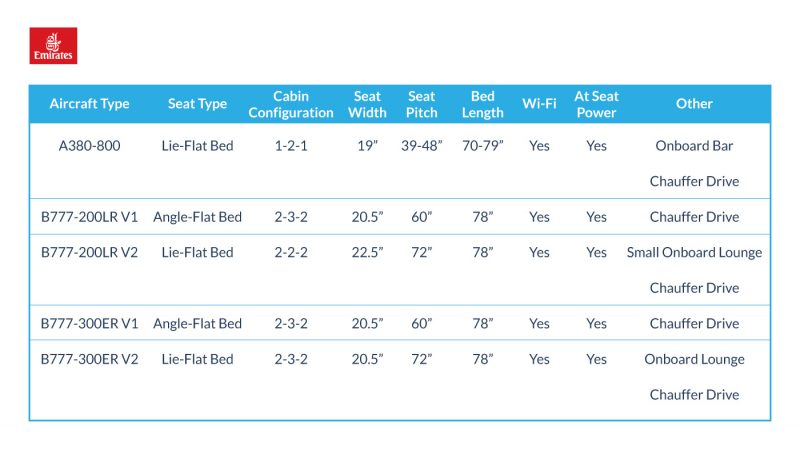Click the Onboard Bar text
This screenshot has height=450, width=800.
point(694,146)
